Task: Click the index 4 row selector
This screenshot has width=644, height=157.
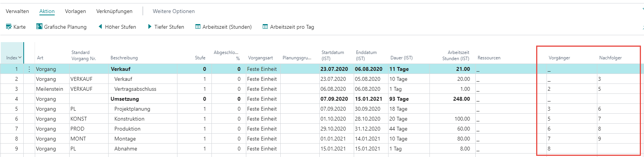Action: (x=16, y=99)
